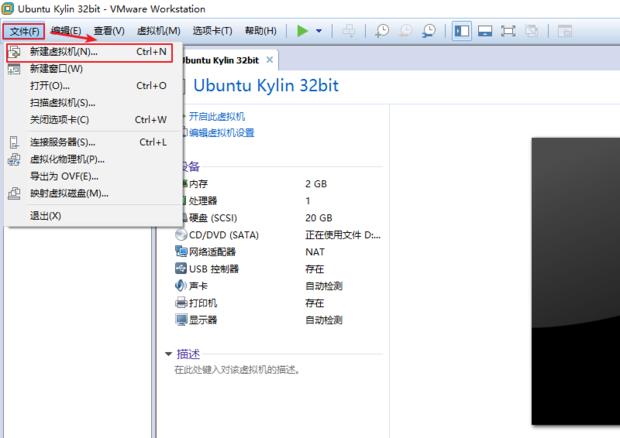Select 导出为 OVF(E)... menu entry
The height and width of the screenshot is (438, 620).
coord(94,176)
